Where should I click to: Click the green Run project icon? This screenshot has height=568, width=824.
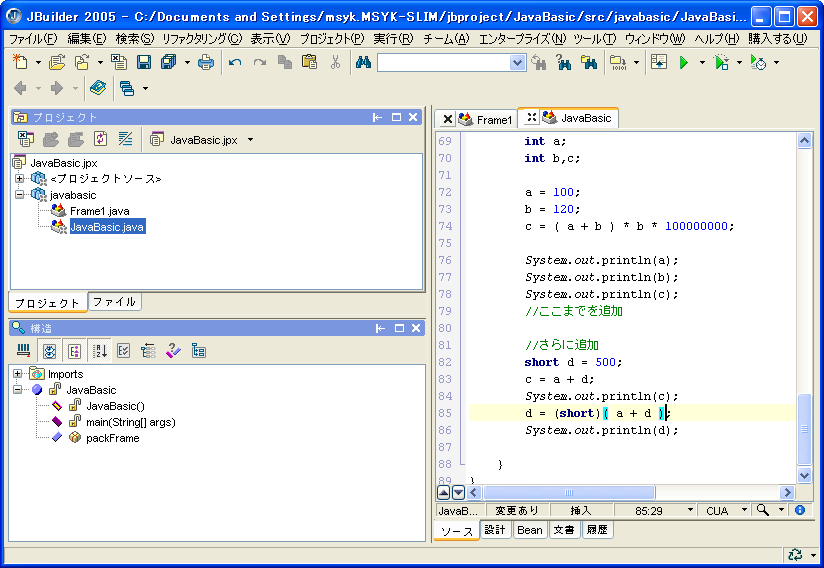click(684, 62)
